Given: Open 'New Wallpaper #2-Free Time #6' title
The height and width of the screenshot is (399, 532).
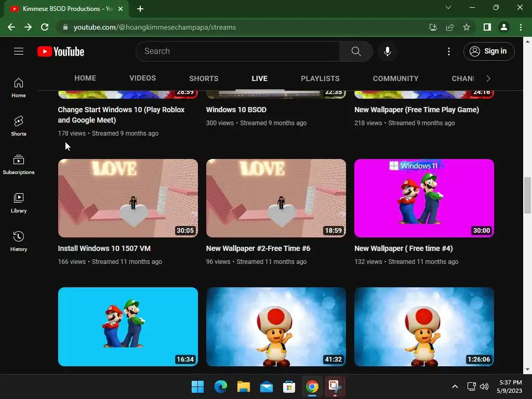Looking at the screenshot, I should point(258,248).
